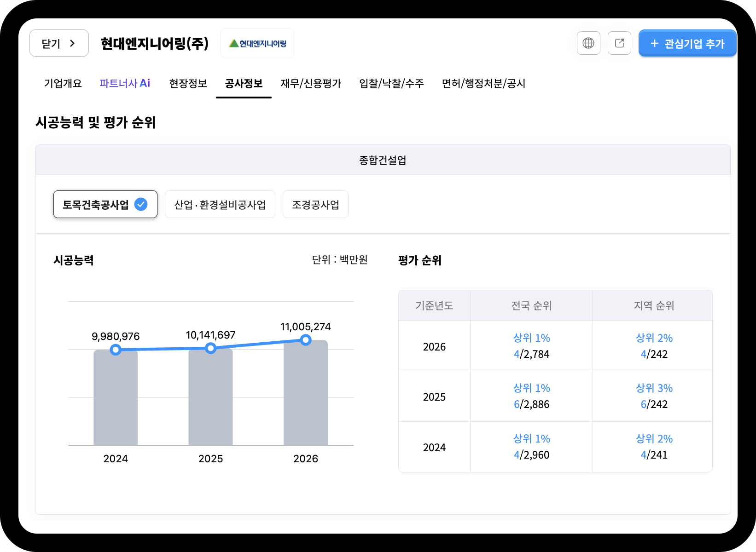
Task: Select the 조경공사업 option
Action: pos(315,204)
